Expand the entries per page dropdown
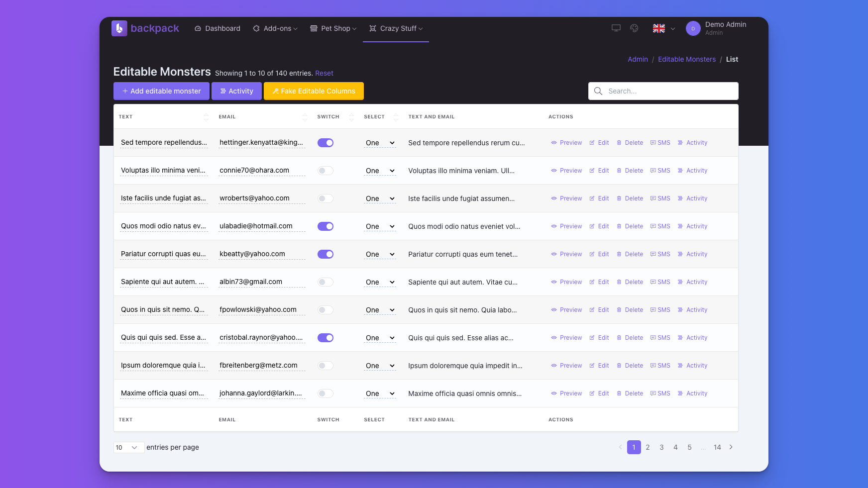Screen dimensions: 868x488 (x=128, y=448)
